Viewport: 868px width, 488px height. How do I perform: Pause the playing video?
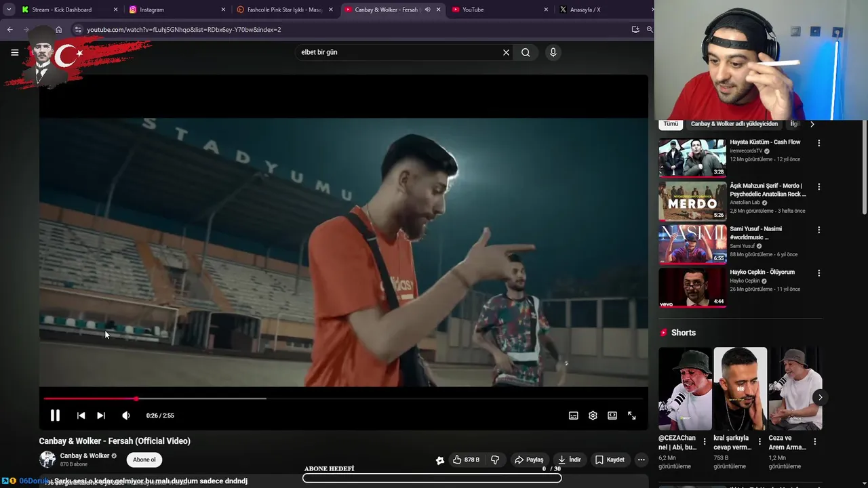pos(55,415)
